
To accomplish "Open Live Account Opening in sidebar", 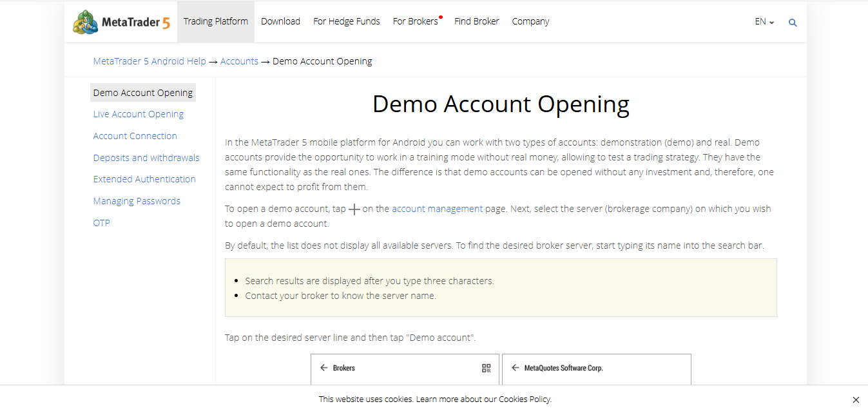I will click(x=139, y=114).
